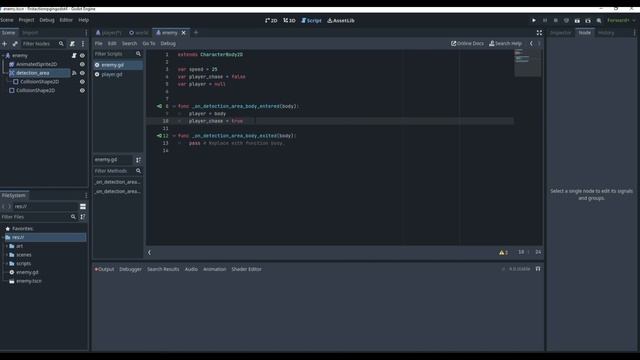Viewport: 640px width, 360px height.
Task: Click FileSystem sort files icon
Action: click(x=83, y=217)
